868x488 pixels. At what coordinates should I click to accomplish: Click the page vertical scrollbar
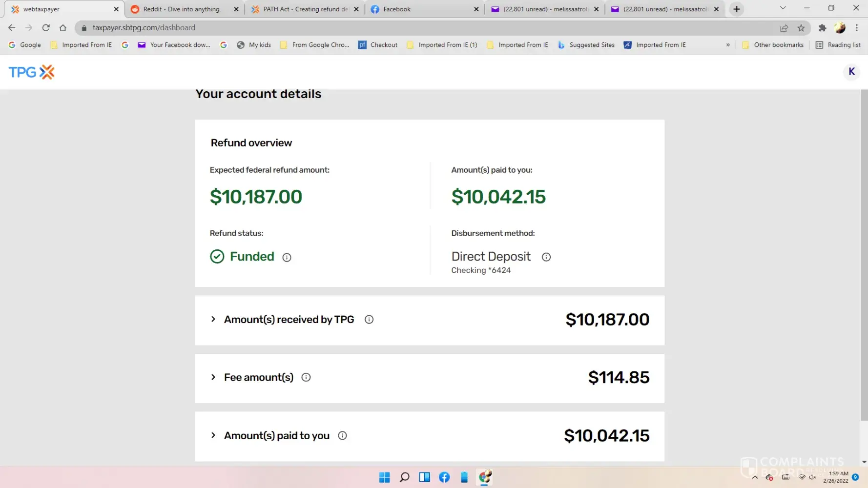(x=864, y=254)
